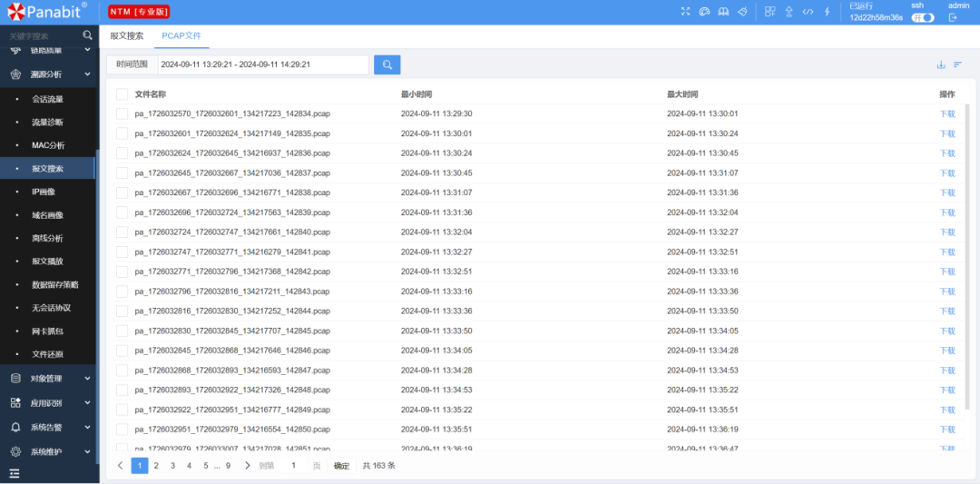Image resolution: width=980 pixels, height=484 pixels.
Task: Click the broom cleanup icon
Action: point(742,11)
